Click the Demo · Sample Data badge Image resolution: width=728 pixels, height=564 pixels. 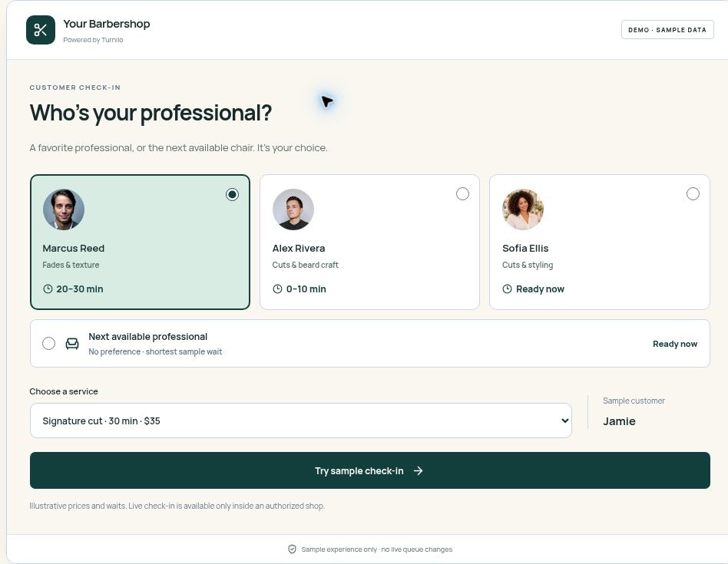click(x=667, y=30)
